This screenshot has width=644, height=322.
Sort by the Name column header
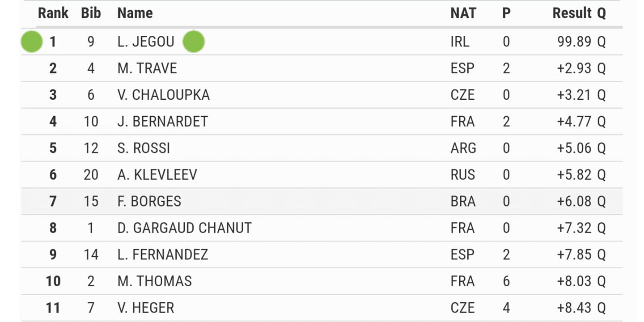(135, 13)
